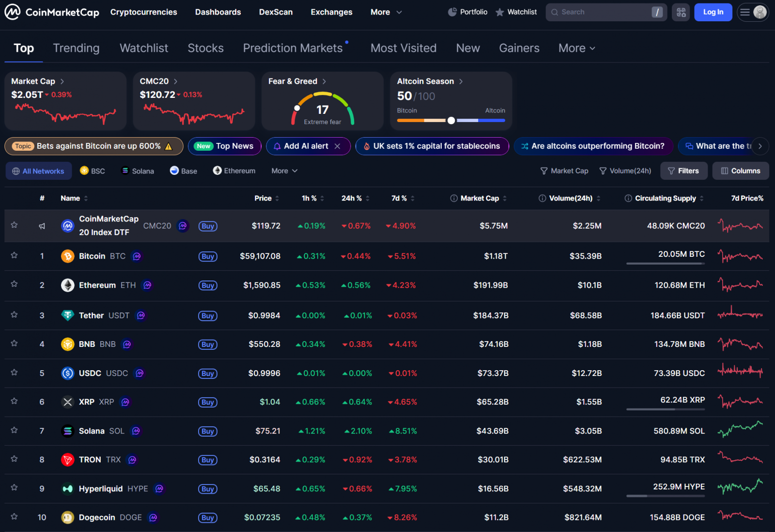Open the Volume(24h) filter dropdown

pyautogui.click(x=625, y=171)
